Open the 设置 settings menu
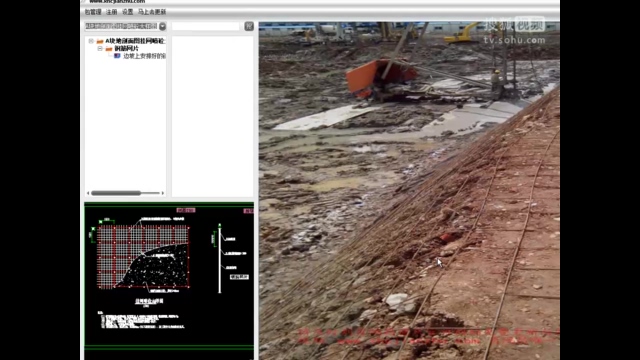 click(128, 12)
